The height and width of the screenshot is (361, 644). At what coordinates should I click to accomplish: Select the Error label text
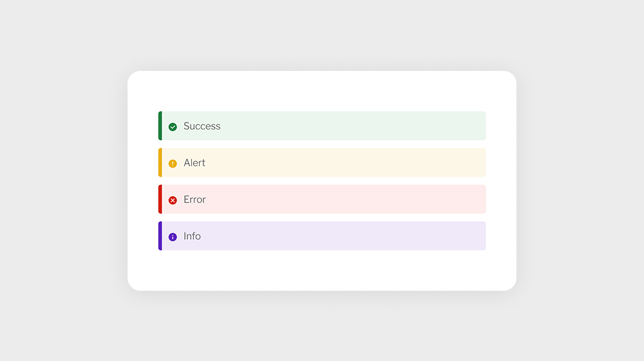(x=194, y=200)
